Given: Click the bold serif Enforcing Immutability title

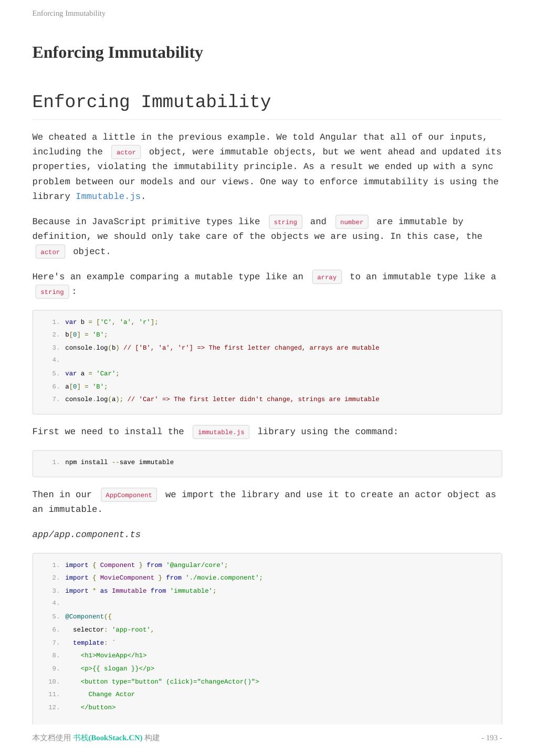Looking at the screenshot, I should 118,52.
